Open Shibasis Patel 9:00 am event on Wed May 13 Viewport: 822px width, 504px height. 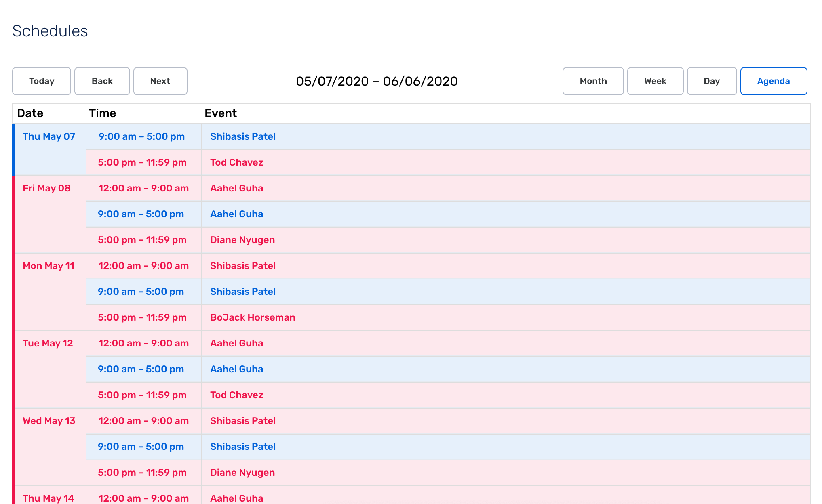[x=506, y=447]
